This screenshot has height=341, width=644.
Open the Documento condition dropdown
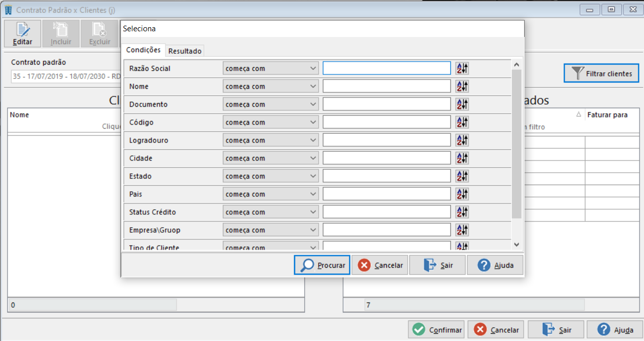271,104
